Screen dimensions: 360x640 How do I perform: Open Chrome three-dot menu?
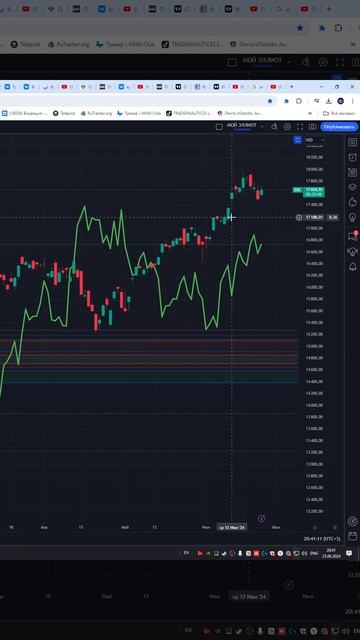pyautogui.click(x=352, y=101)
